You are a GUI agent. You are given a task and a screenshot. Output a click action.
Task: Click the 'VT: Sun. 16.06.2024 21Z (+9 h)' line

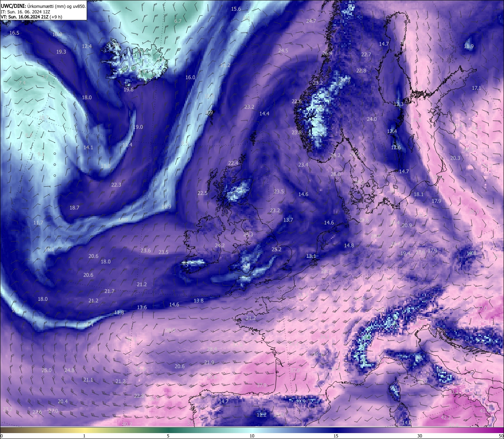(31, 17)
